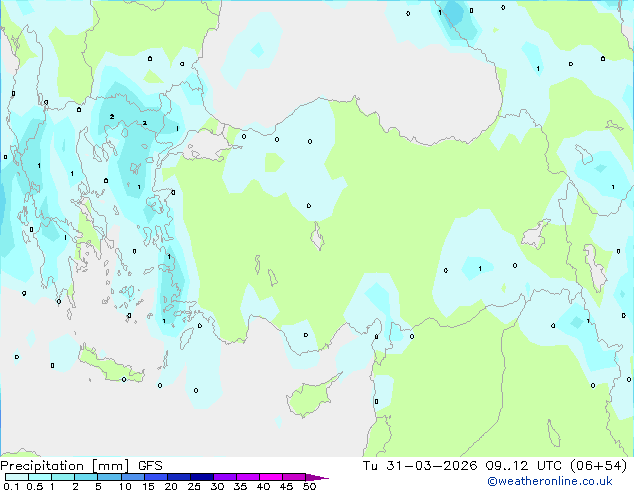Pick the 10–15 mm blue legend swatch
634x490 pixels.
pyautogui.click(x=133, y=477)
